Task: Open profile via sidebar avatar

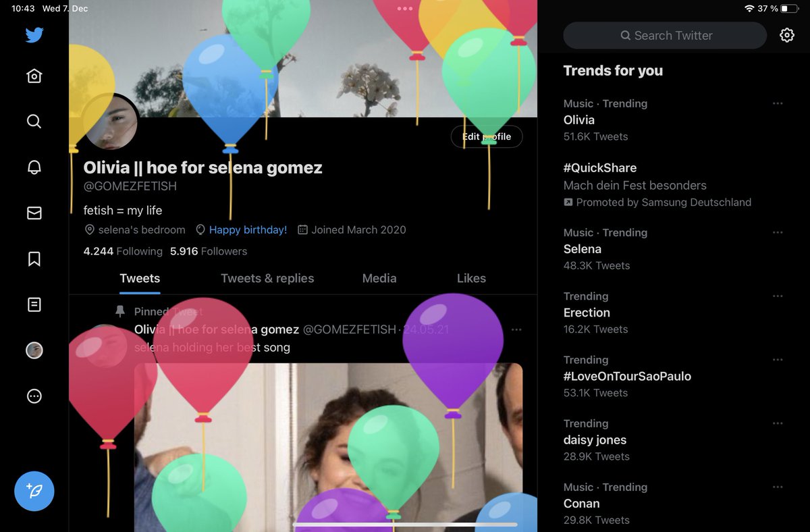Action: point(34,350)
